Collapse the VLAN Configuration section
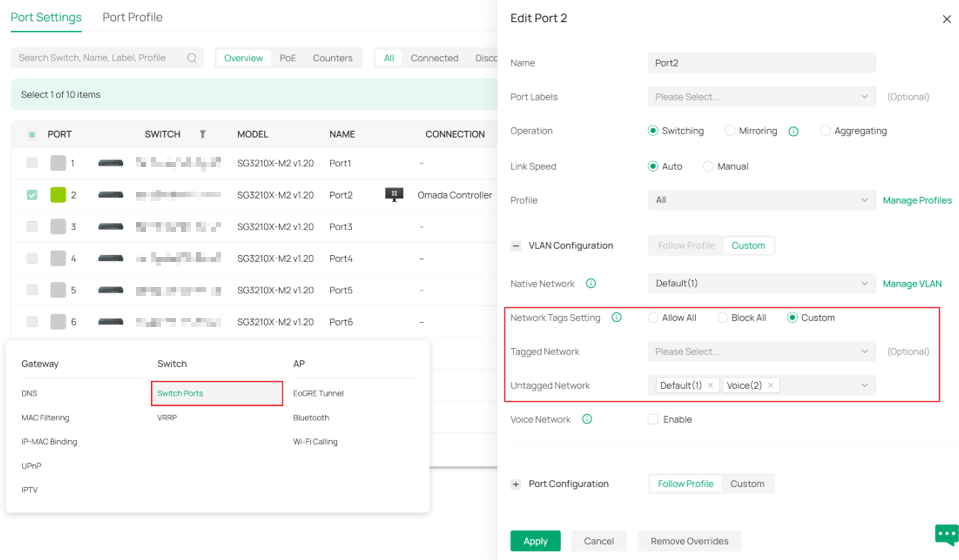 516,246
